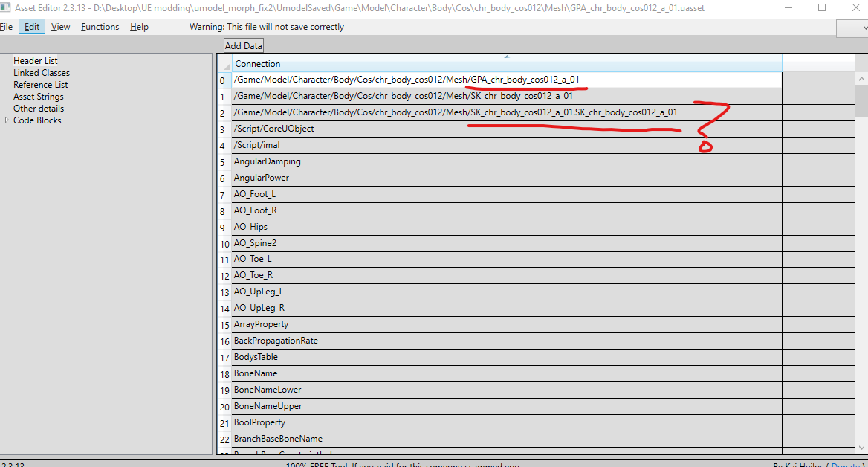Select the BoneName row
868x467 pixels.
click(x=507, y=373)
